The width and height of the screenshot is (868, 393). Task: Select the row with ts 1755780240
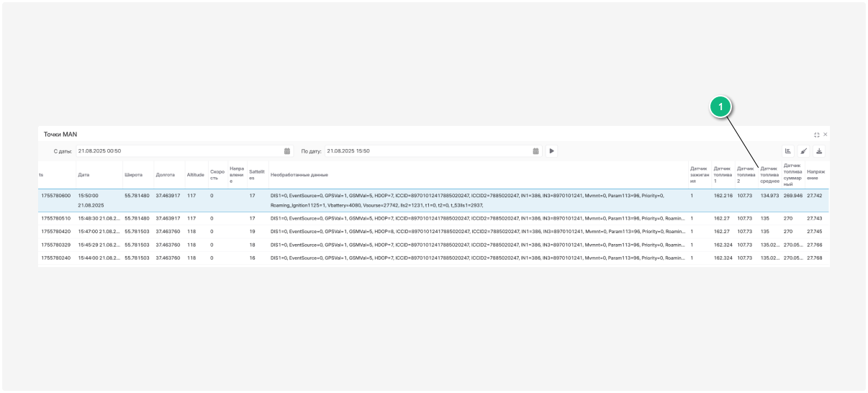point(433,258)
